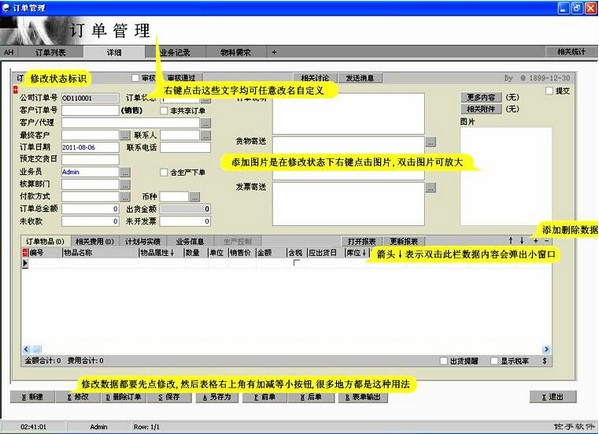The image size is (599, 434).
Task: Open the 业务员 lookup ellipsis button
Action: (125, 172)
